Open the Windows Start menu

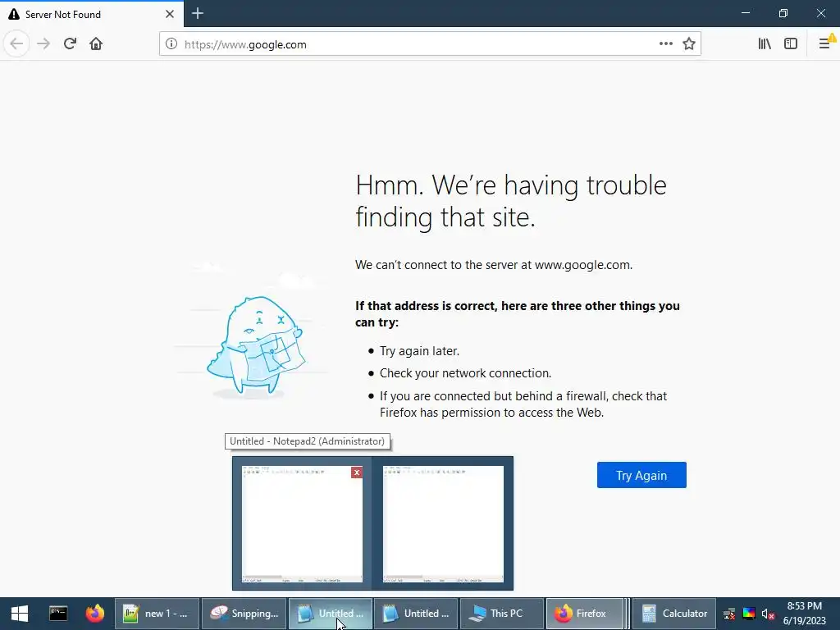coord(20,614)
